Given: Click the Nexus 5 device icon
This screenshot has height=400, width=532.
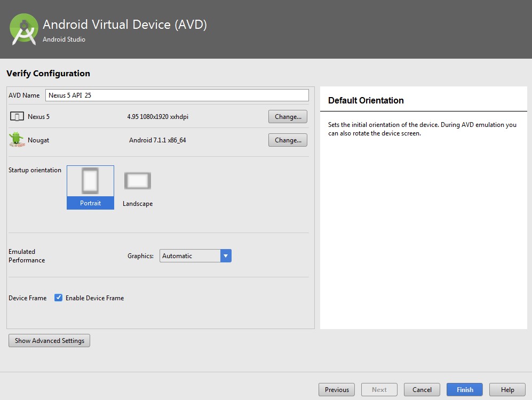Looking at the screenshot, I should click(x=17, y=117).
